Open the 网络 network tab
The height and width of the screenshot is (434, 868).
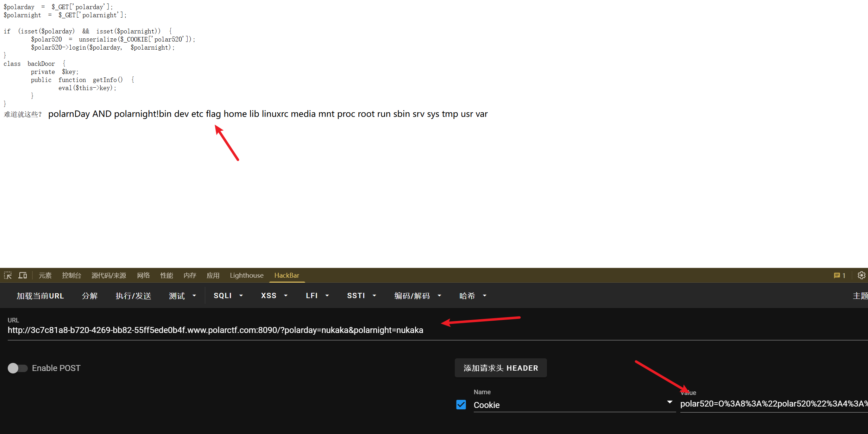(143, 275)
